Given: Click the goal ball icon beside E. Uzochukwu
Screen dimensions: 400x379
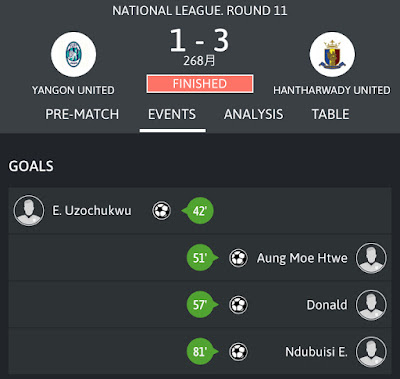Looking at the screenshot, I should 162,211.
